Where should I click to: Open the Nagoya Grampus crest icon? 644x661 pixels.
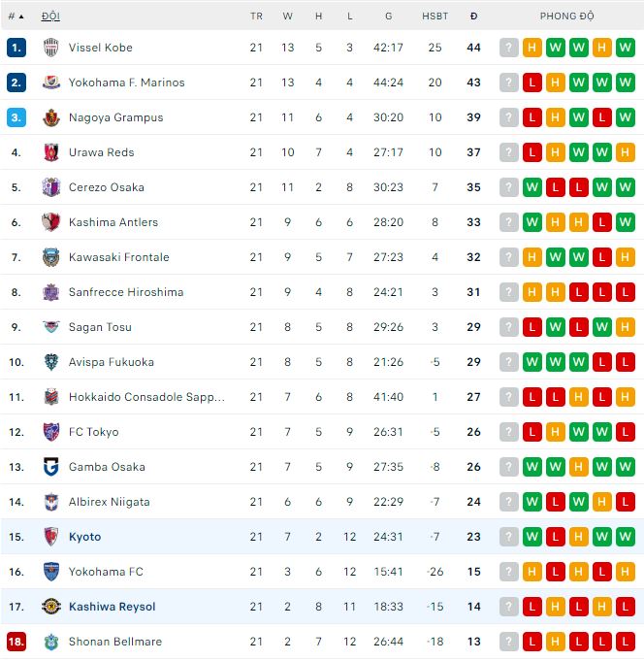click(x=51, y=117)
